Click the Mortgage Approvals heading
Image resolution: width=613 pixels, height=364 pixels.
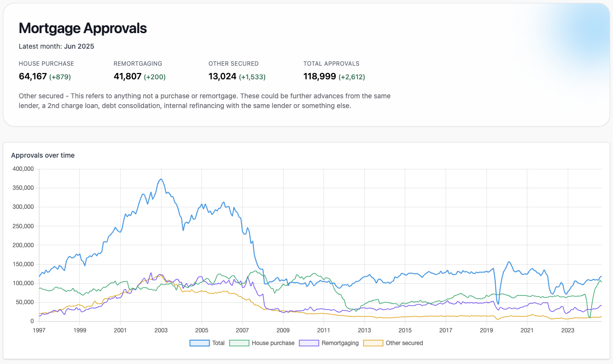click(x=83, y=28)
